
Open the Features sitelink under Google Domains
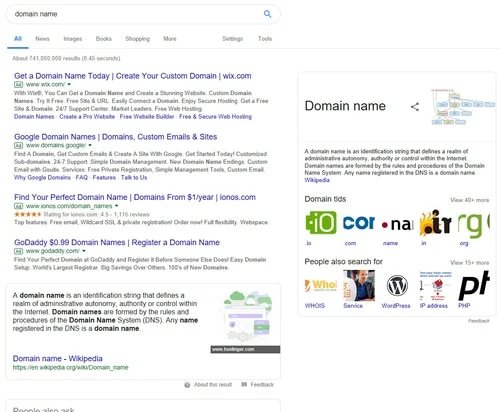point(104,178)
